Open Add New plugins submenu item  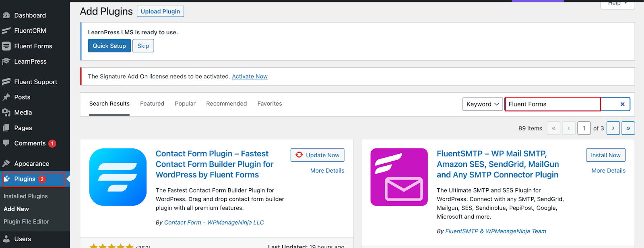click(16, 209)
